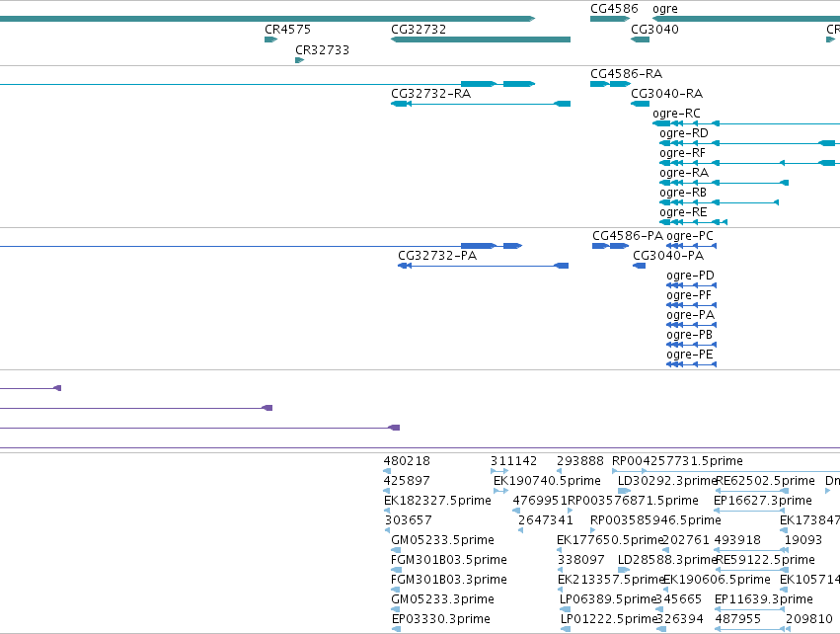Select the RE62502.5prime EST label
The height and width of the screenshot is (634, 840).
(766, 481)
